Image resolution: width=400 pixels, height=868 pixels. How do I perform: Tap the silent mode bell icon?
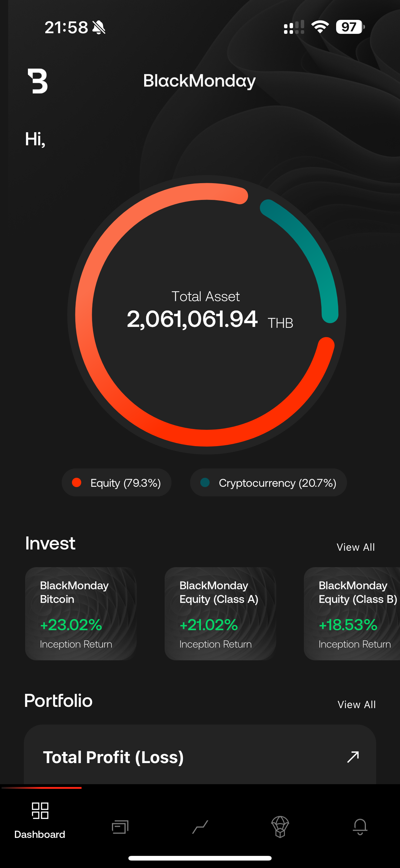tap(99, 27)
